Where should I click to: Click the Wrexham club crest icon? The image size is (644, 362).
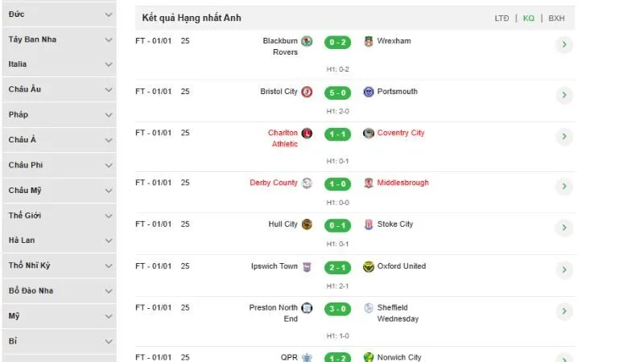369,42
